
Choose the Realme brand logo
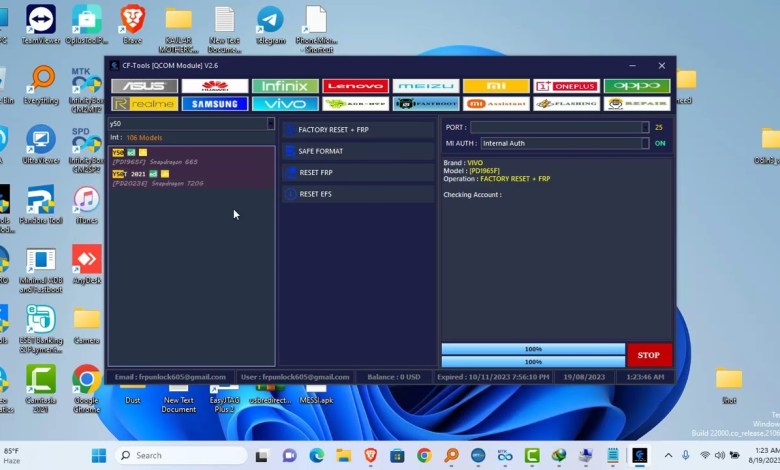(144, 104)
